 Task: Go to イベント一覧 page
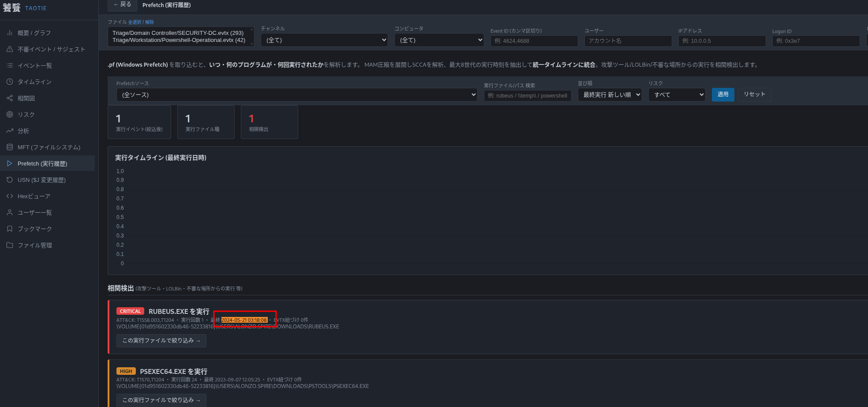click(x=47, y=65)
